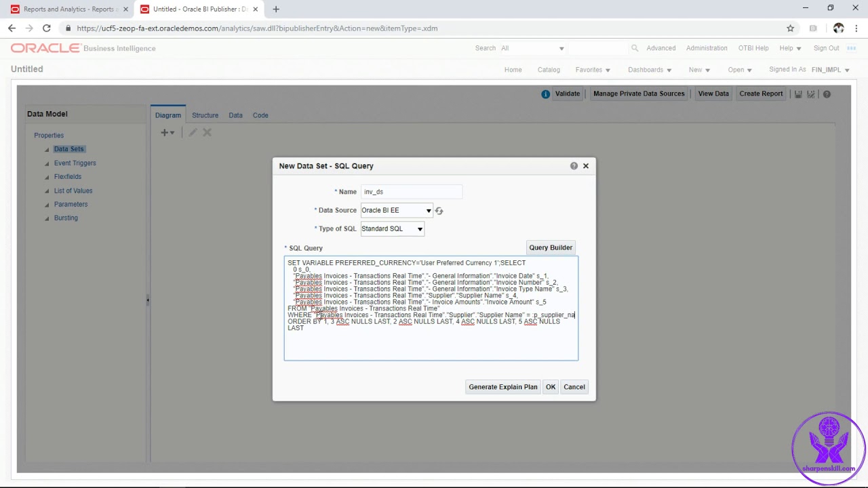This screenshot has width=868, height=488.
Task: Click Manage Private Data Sources
Action: point(639,94)
